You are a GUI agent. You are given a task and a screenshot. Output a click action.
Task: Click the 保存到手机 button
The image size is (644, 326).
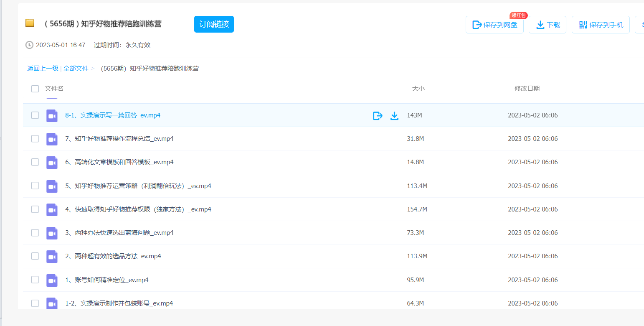[x=601, y=25]
